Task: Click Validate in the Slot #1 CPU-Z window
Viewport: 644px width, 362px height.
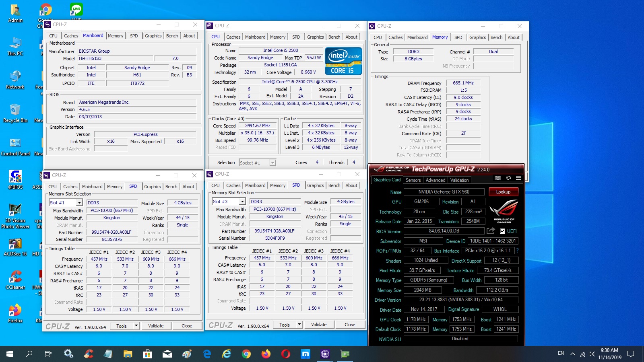Action: point(156,326)
